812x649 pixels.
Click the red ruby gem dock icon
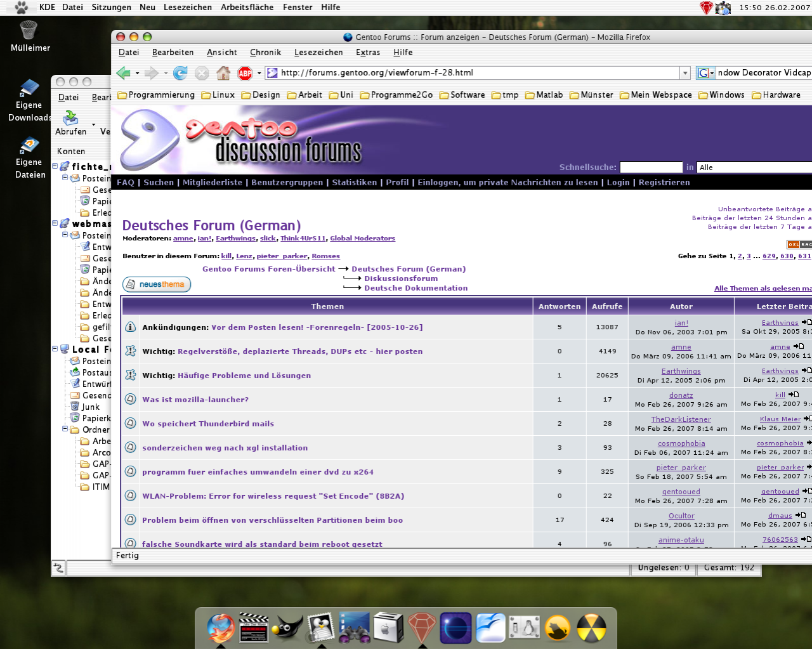tap(422, 628)
